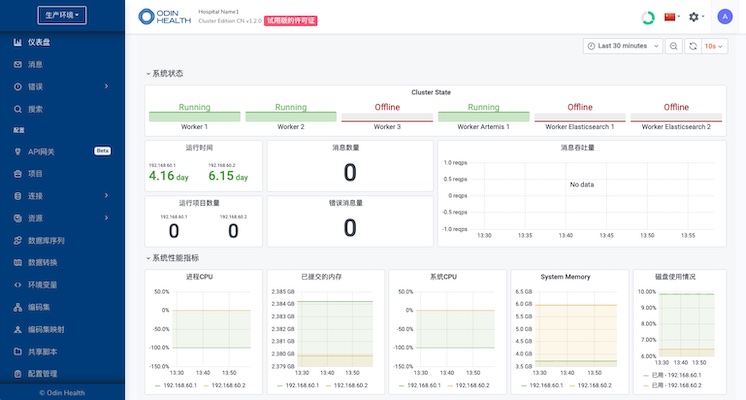Click the 编码集映射 sidebar icon
The image size is (746, 400).
click(x=18, y=329)
